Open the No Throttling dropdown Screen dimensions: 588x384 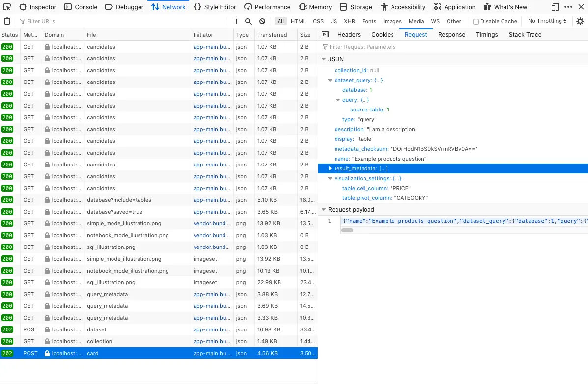[x=546, y=21]
